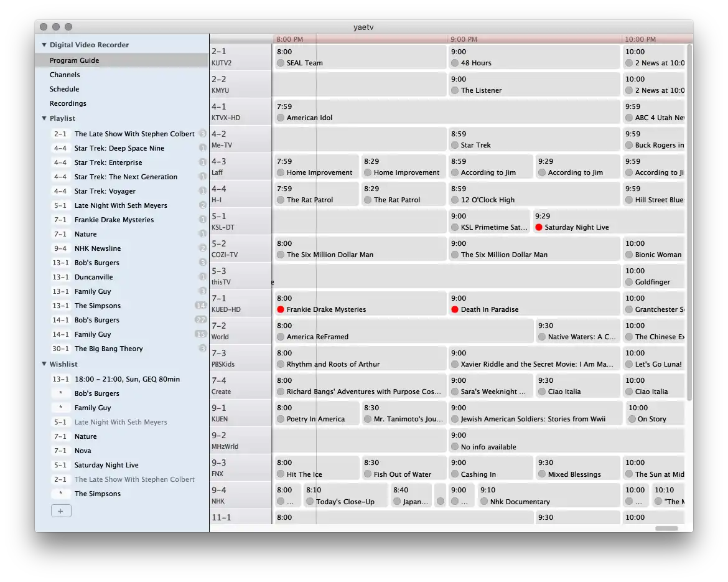Click the record circle for KSL Primetime Sat
The image size is (728, 582).
click(x=455, y=227)
